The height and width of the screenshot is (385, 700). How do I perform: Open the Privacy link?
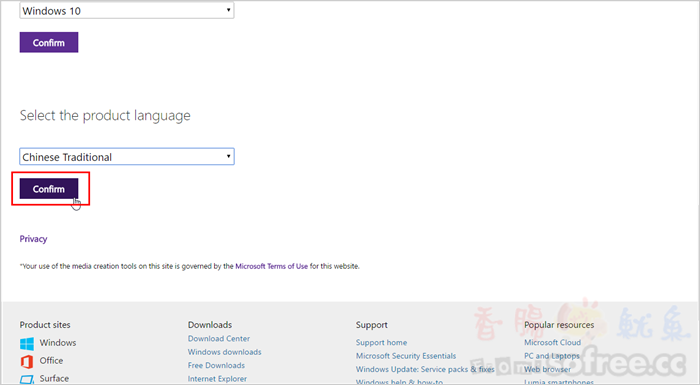[33, 239]
